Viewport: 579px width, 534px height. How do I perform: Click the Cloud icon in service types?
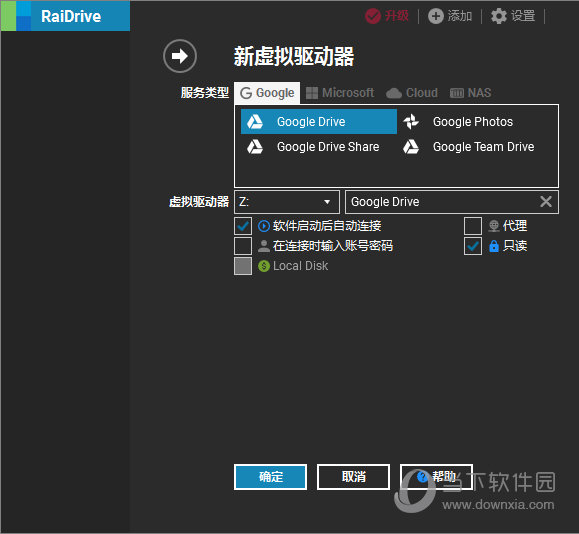point(394,93)
